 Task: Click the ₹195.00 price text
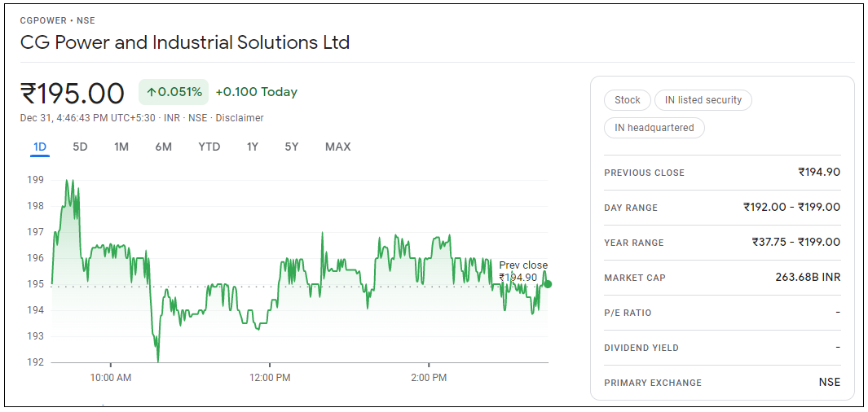coord(73,93)
